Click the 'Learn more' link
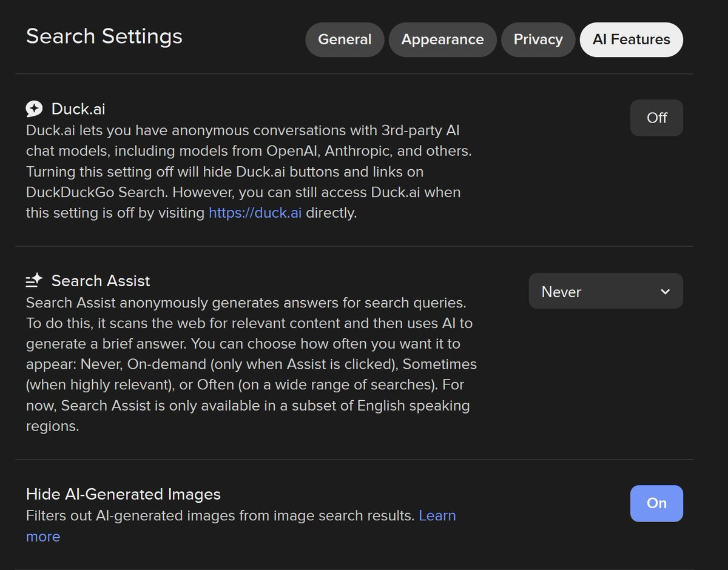The width and height of the screenshot is (728, 570). tap(437, 516)
